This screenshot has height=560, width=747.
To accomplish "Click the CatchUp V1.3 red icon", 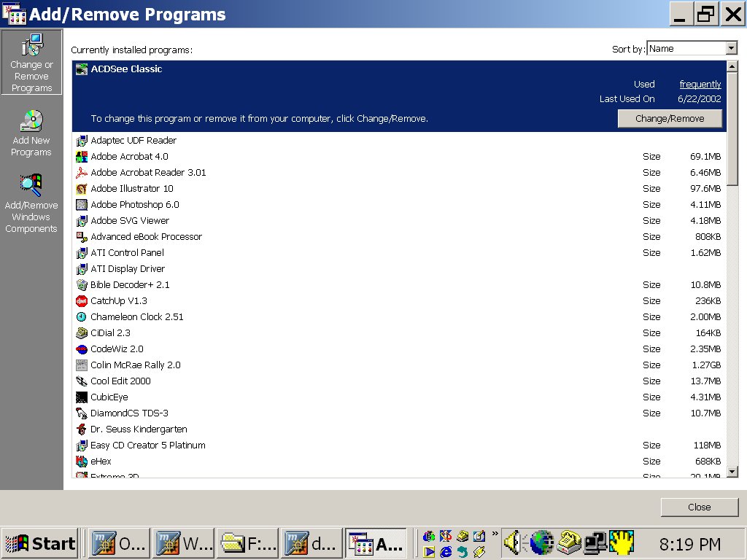I will point(82,301).
